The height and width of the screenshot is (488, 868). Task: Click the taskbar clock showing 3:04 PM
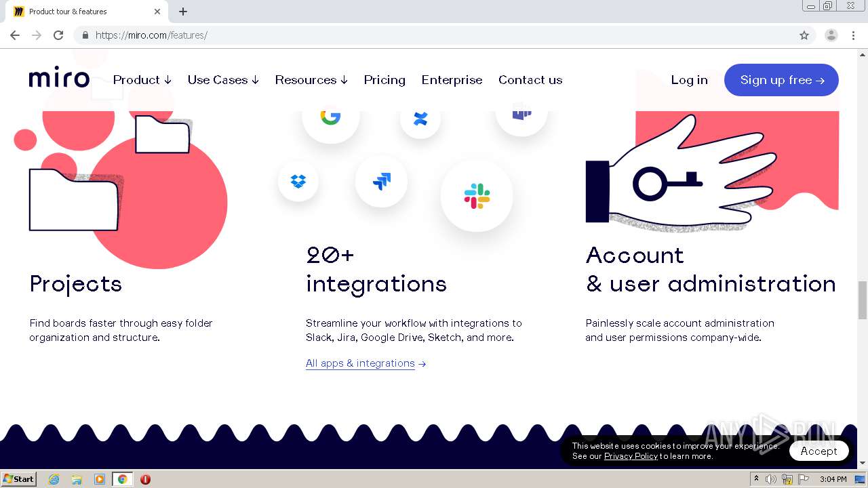(x=833, y=479)
